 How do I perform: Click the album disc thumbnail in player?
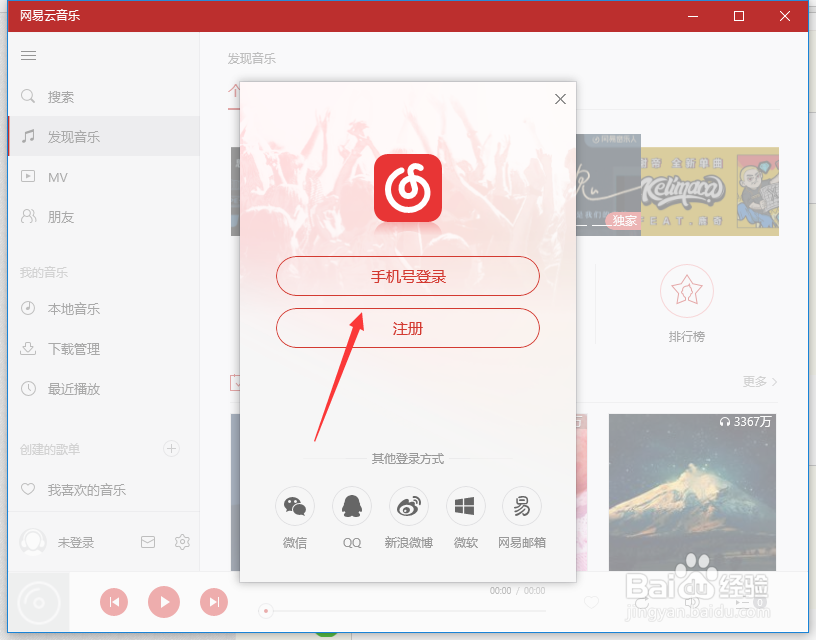[39, 603]
